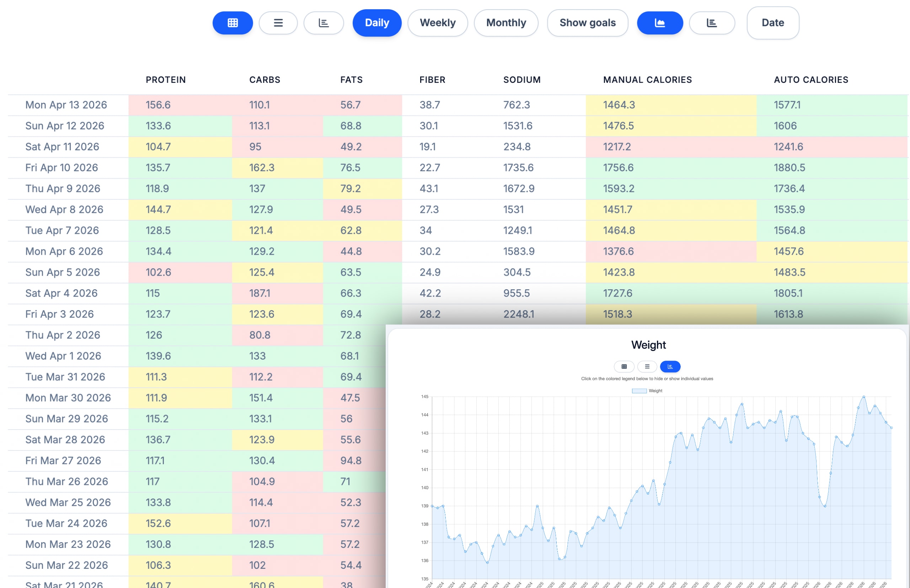Click the Weight legend color swatch
Viewport: 910px width, 588px height.
tap(639, 390)
